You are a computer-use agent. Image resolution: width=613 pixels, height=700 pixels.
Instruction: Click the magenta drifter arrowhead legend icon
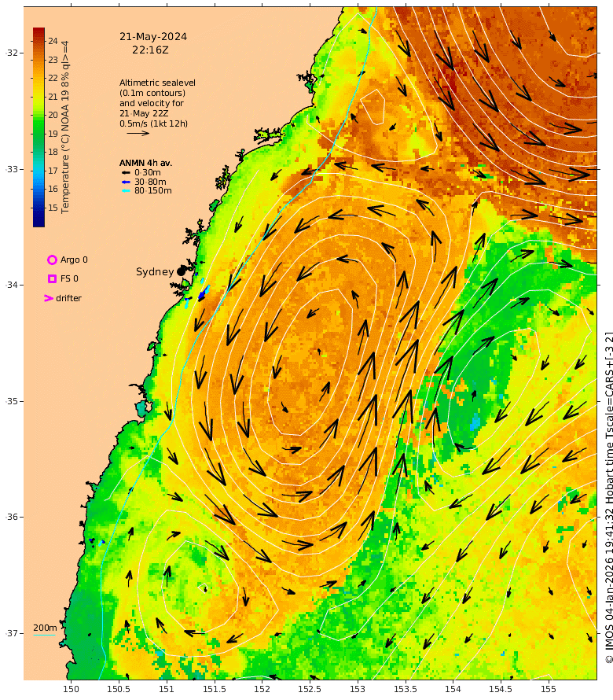click(x=48, y=298)
